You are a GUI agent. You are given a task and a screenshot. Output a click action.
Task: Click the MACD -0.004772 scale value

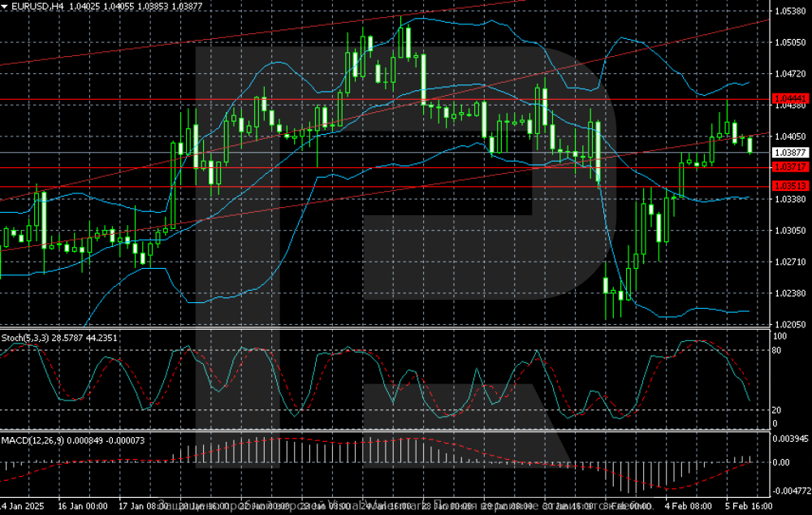791,491
